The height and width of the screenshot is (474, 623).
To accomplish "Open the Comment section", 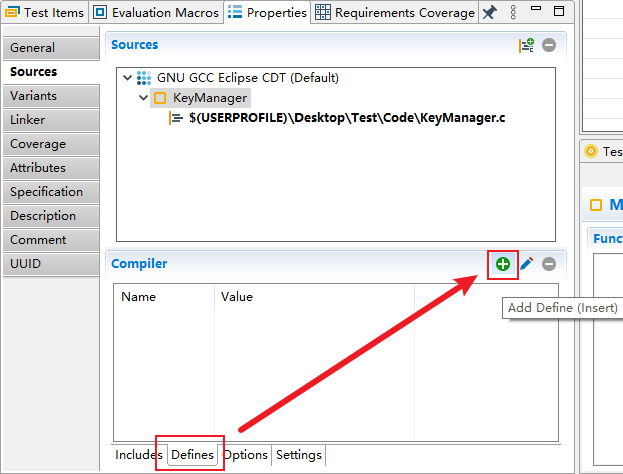I will click(x=51, y=240).
